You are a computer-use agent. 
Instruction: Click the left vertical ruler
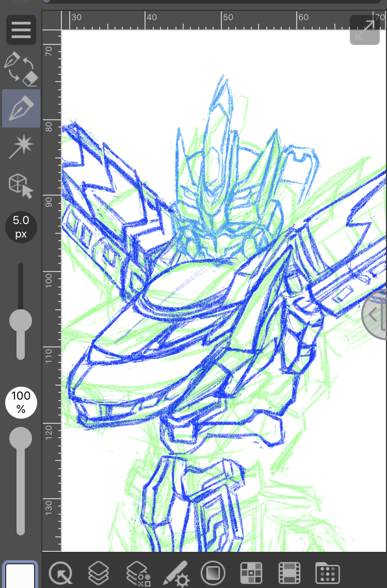(x=52, y=291)
